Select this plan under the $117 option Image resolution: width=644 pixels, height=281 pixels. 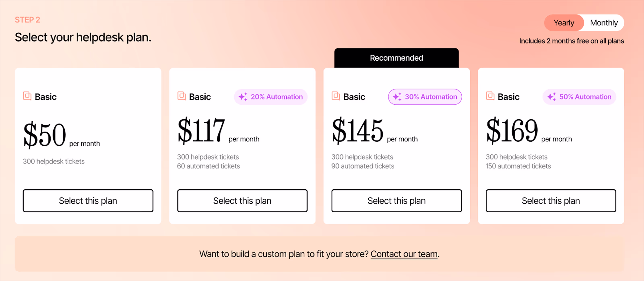(x=242, y=201)
